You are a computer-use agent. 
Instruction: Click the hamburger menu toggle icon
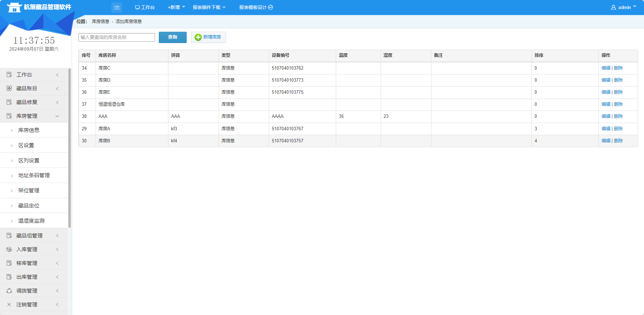pos(117,8)
